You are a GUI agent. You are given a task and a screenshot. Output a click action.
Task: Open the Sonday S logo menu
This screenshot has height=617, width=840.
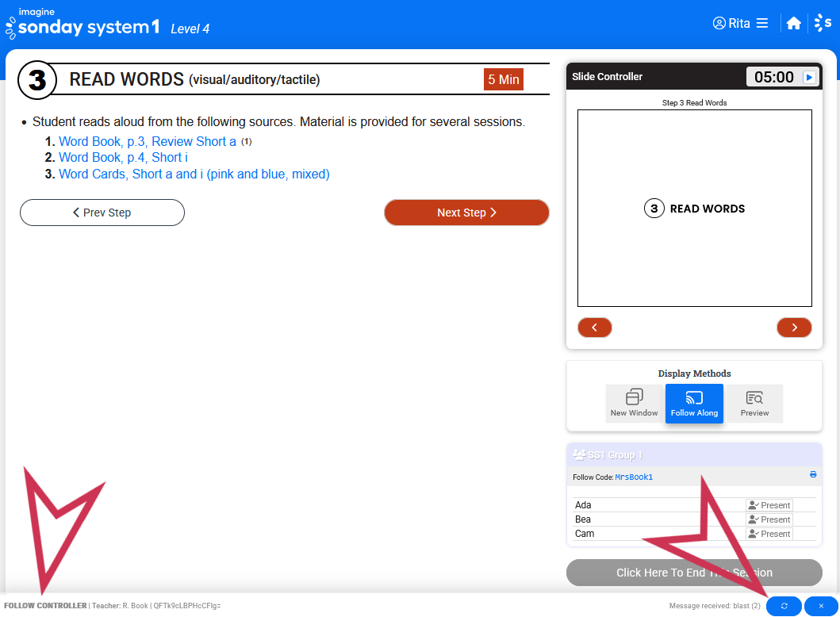823,24
